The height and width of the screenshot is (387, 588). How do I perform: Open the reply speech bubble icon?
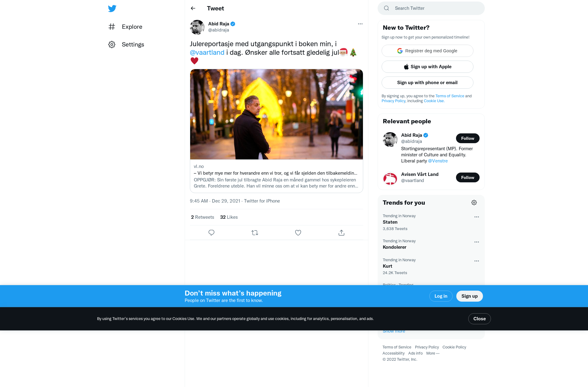pos(211,233)
